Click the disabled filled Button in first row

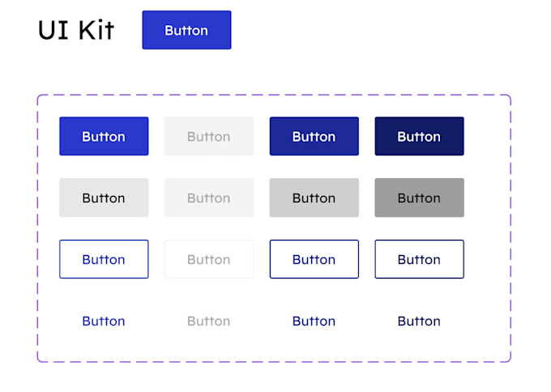pyautogui.click(x=209, y=136)
